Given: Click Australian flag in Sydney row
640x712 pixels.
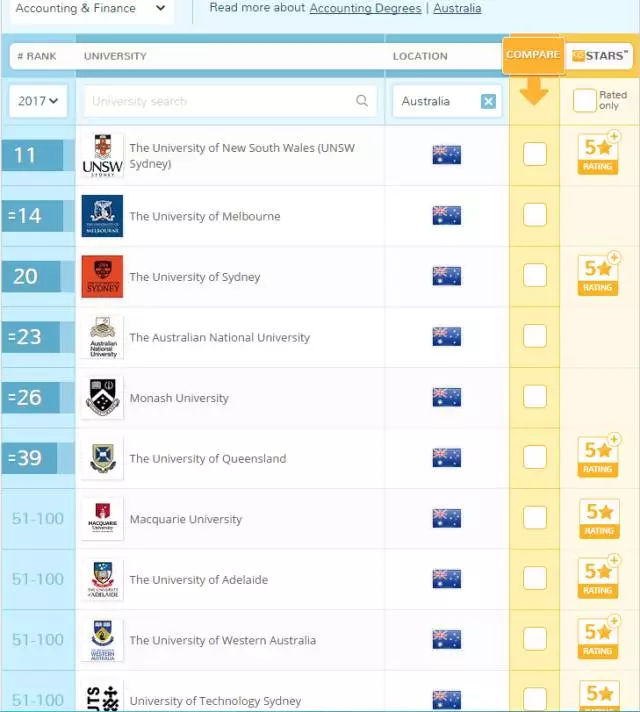Looking at the screenshot, I should pos(447,276).
